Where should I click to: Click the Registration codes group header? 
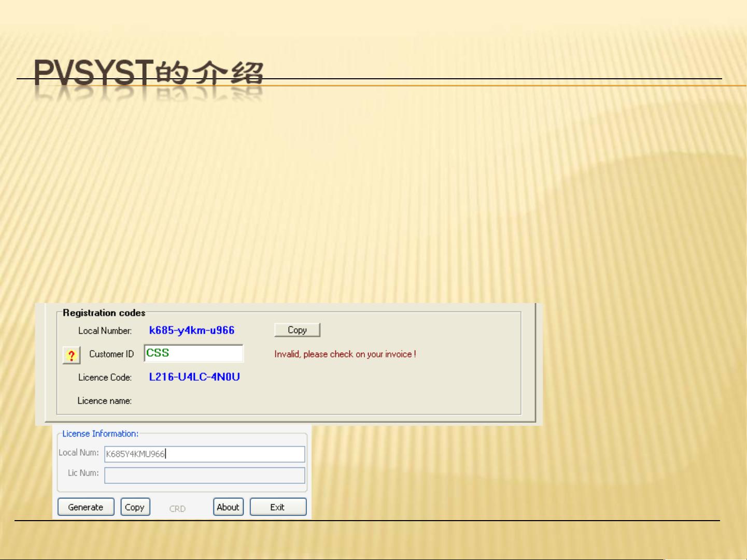104,313
